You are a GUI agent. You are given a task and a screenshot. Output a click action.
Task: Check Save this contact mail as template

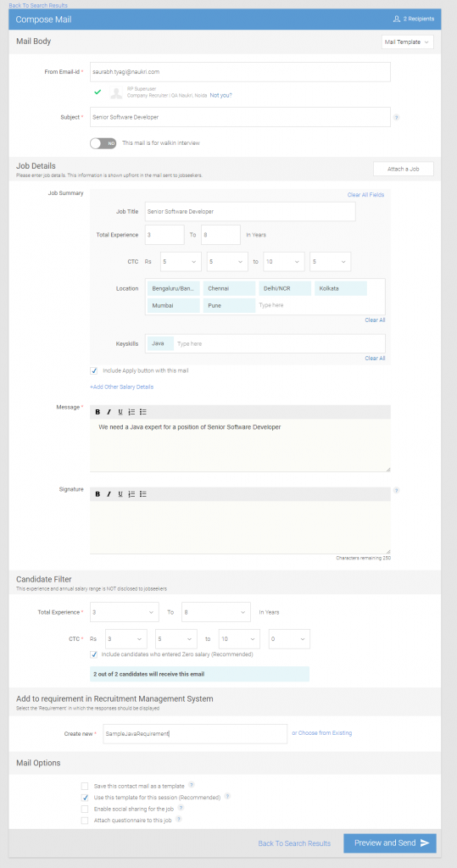pyautogui.click(x=84, y=786)
